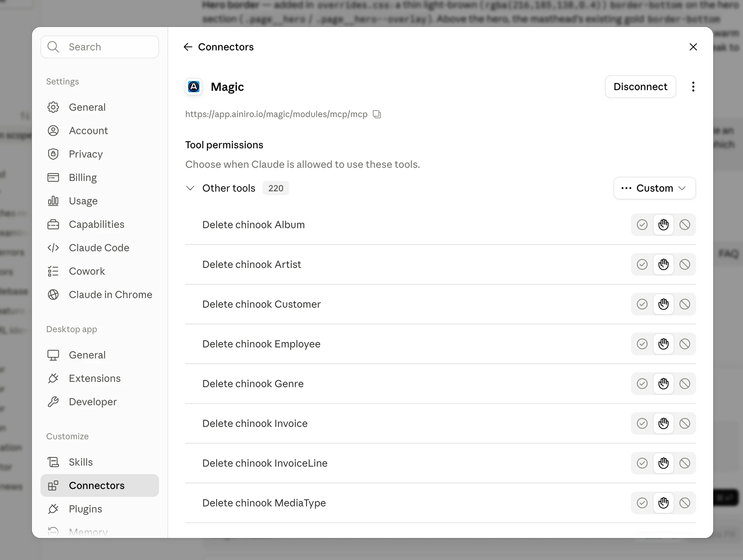This screenshot has height=560, width=743.
Task: Set Delete chinook Genre to needs approval
Action: coord(663,384)
